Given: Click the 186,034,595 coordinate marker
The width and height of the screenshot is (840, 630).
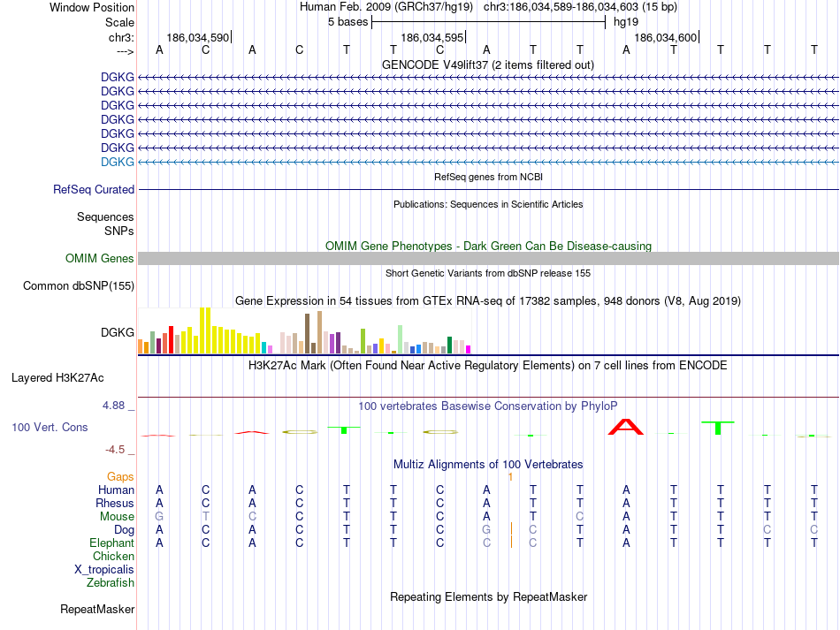Looking at the screenshot, I should point(431,37).
